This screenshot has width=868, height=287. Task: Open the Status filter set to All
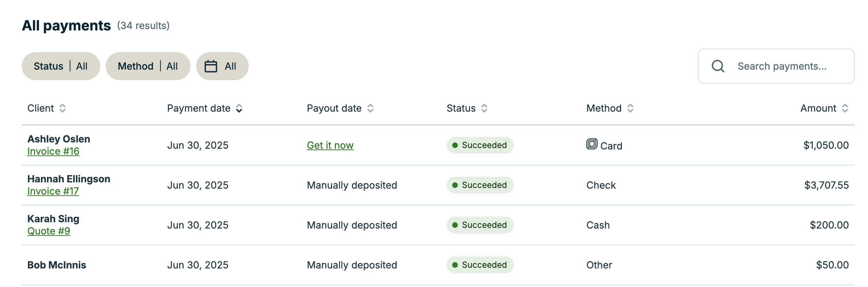(61, 66)
